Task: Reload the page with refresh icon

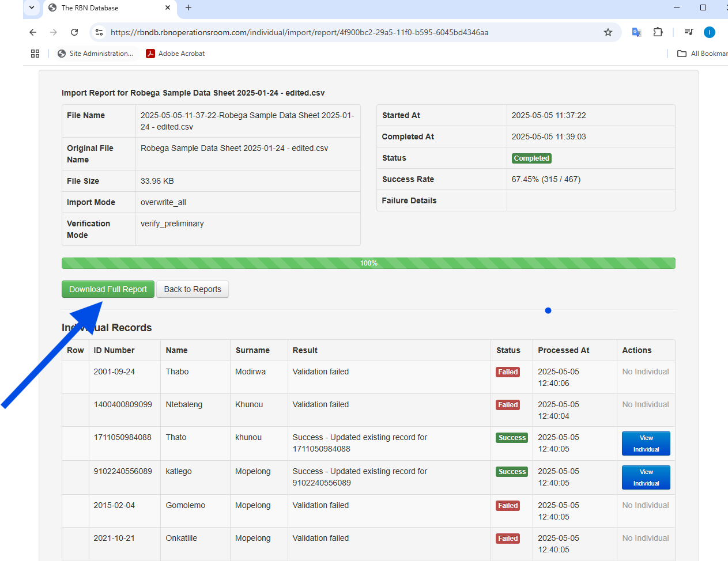Action: point(74,32)
